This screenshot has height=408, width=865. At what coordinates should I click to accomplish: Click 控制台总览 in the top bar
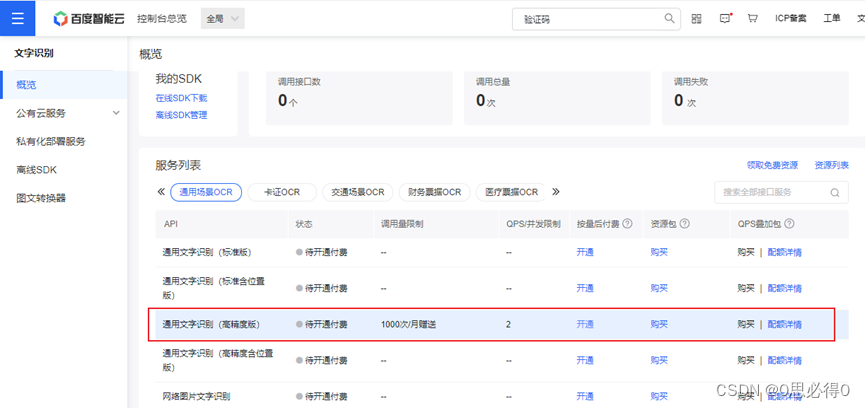[x=162, y=19]
